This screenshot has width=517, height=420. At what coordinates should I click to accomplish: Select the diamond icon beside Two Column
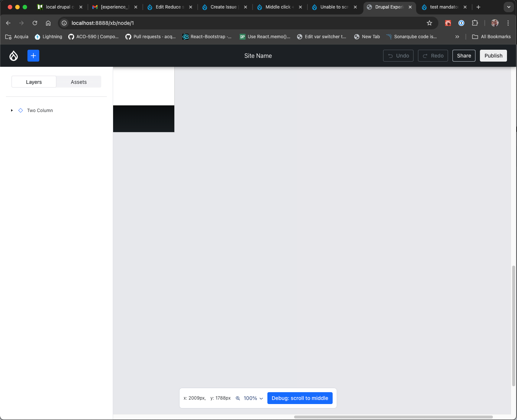tap(20, 110)
